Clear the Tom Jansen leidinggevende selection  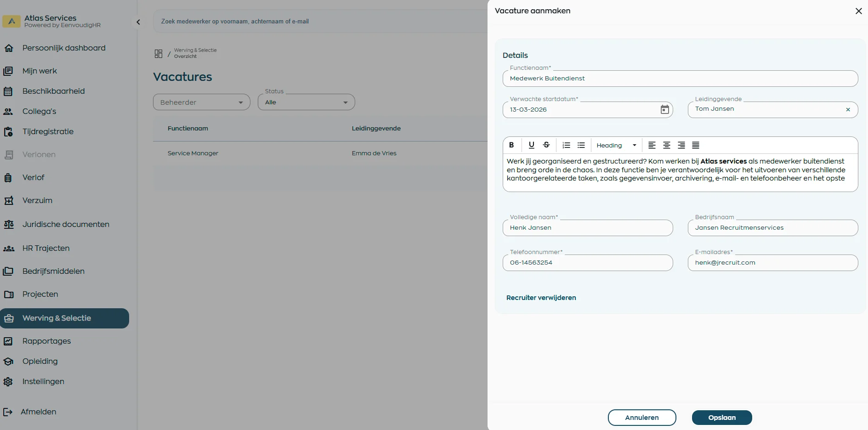[848, 109]
